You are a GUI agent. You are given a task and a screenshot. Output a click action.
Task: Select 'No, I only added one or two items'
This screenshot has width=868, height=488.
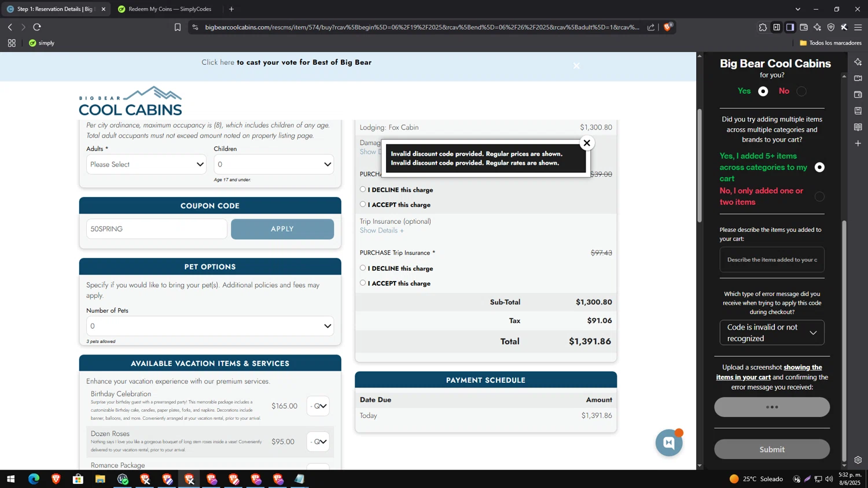pyautogui.click(x=819, y=197)
